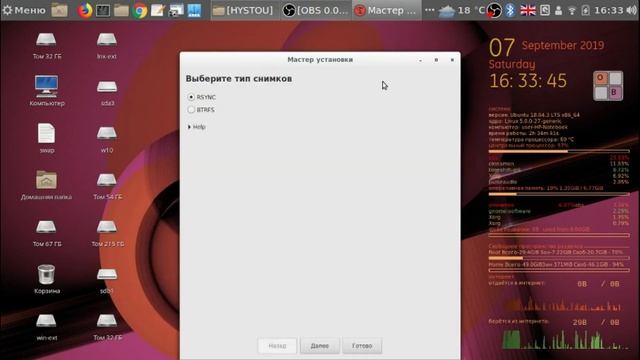Screen dimensions: 640x360
Task: Select the w10 drive icon on desktop
Action: pyautogui.click(x=107, y=140)
